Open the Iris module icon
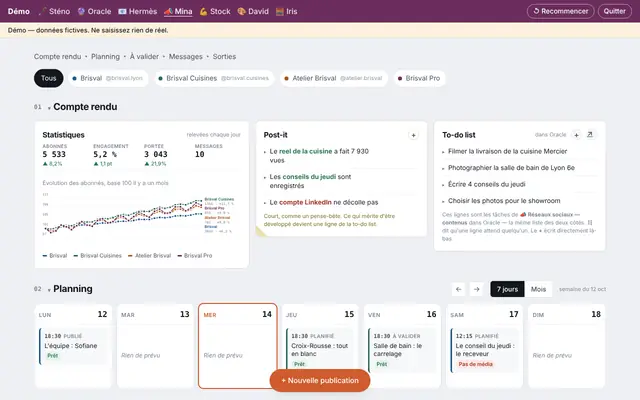The height and width of the screenshot is (400, 640). 280,11
